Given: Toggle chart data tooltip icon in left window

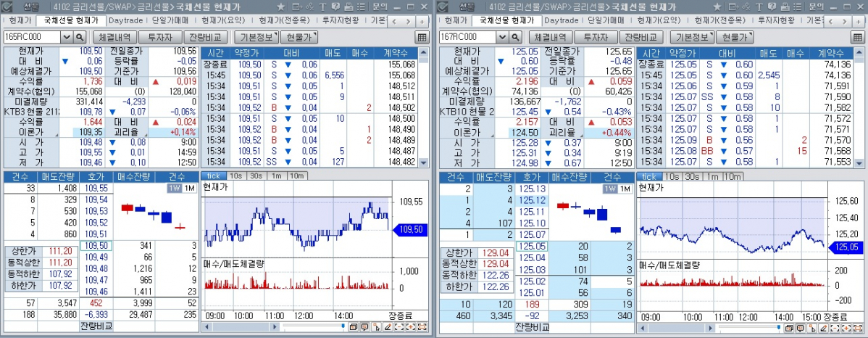Looking at the screenshot, I should tap(364, 326).
